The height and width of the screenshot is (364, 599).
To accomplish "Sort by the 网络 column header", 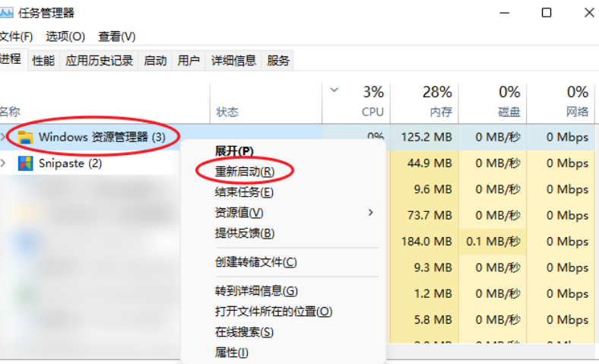I will 577,112.
